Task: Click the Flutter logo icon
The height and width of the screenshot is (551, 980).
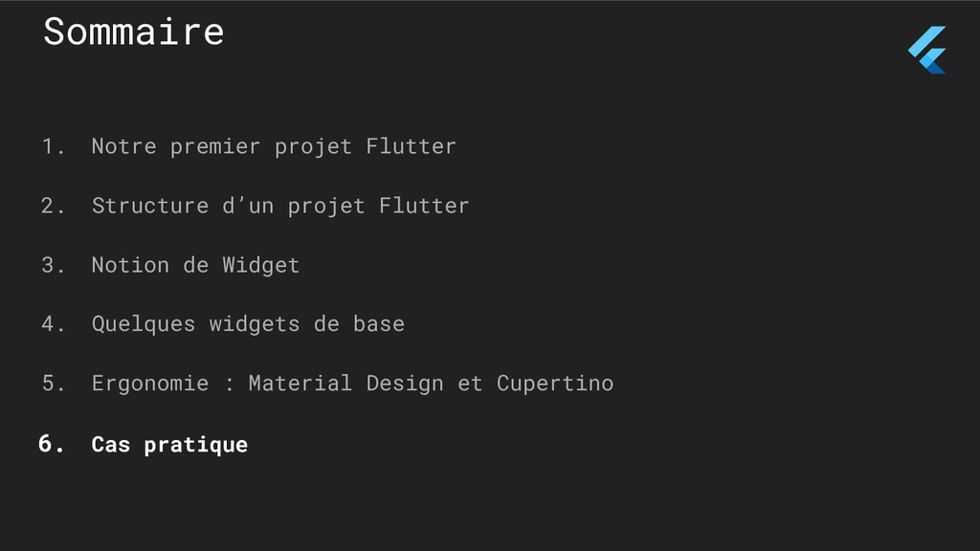Action: (x=926, y=50)
